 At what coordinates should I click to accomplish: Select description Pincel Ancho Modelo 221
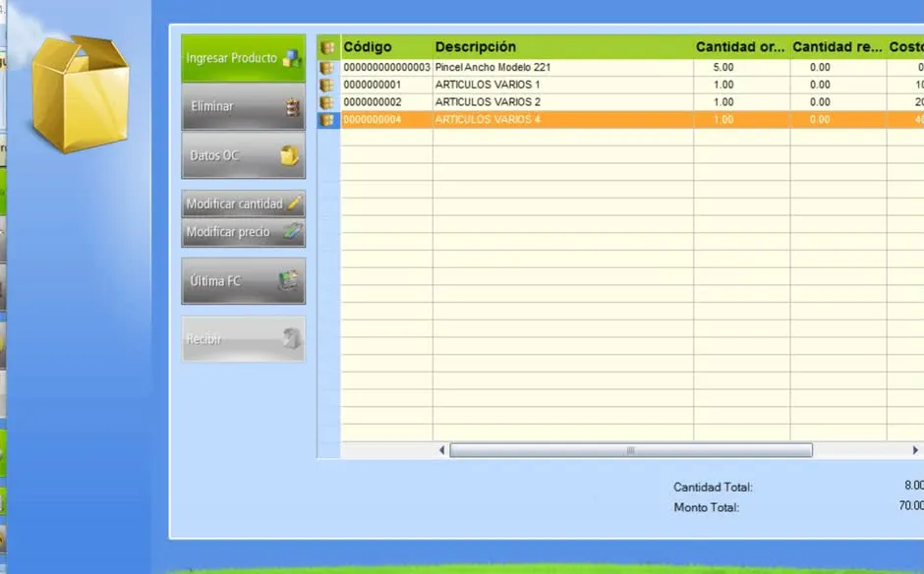pyautogui.click(x=492, y=68)
